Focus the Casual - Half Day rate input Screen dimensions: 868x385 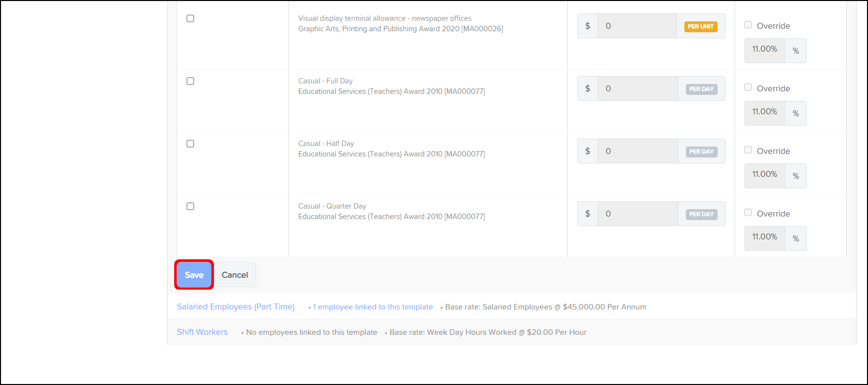637,151
